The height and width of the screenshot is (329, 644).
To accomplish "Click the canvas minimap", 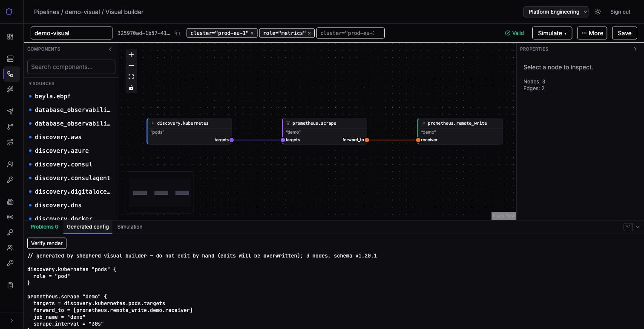I will pos(160,192).
